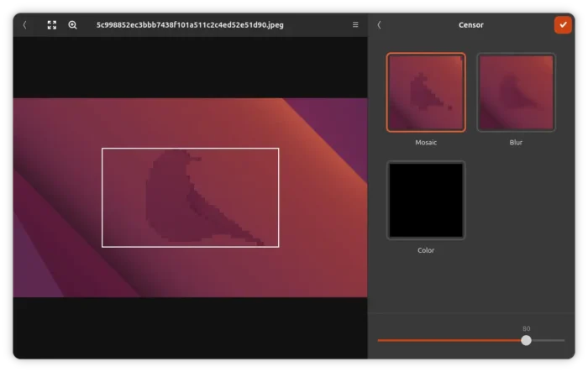
Task: Click the censor strength slider handle
Action: tap(526, 340)
